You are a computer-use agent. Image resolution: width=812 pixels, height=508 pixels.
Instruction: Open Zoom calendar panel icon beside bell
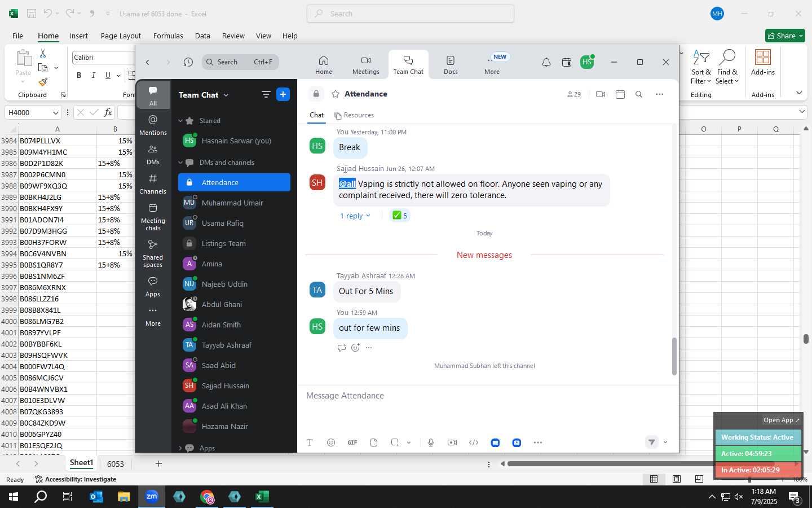click(x=567, y=62)
